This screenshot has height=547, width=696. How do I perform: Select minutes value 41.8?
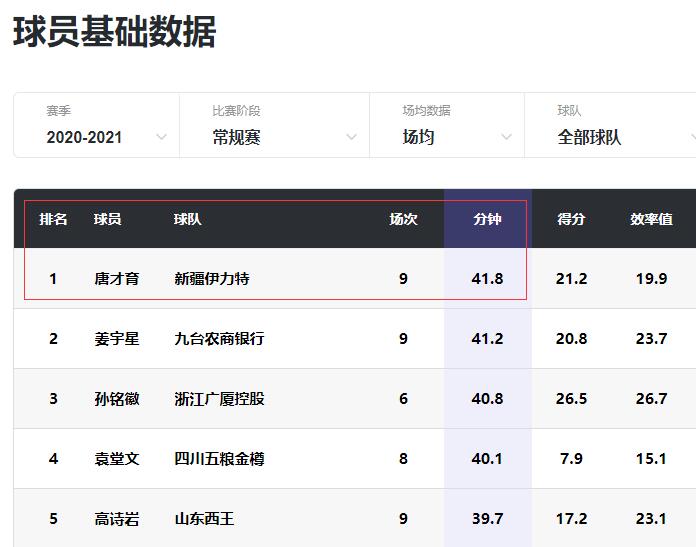coord(487,279)
